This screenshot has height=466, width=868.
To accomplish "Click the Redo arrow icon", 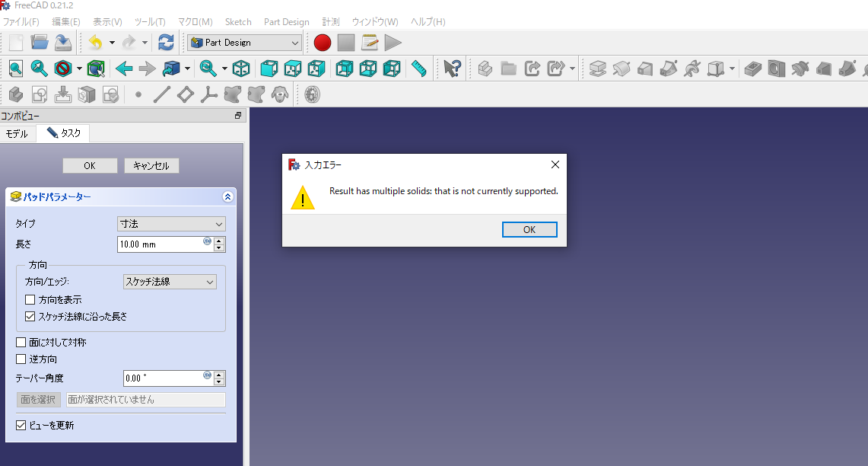I will (129, 43).
